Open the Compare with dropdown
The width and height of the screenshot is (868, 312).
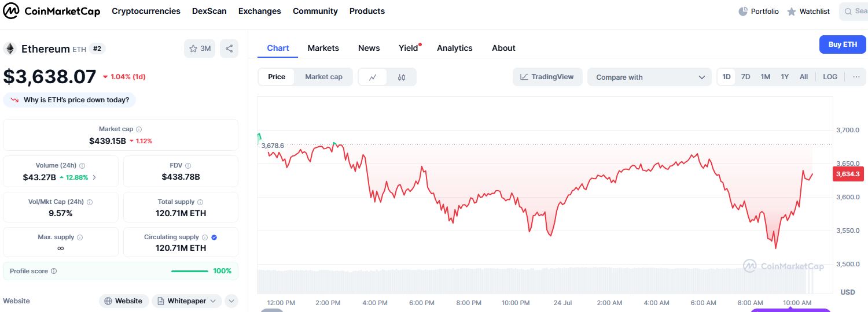649,77
